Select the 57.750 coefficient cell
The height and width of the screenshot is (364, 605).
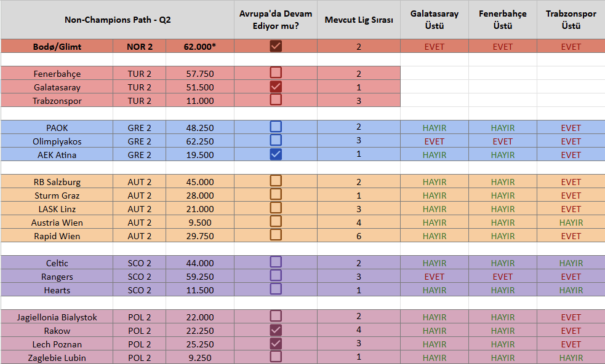tap(200, 73)
